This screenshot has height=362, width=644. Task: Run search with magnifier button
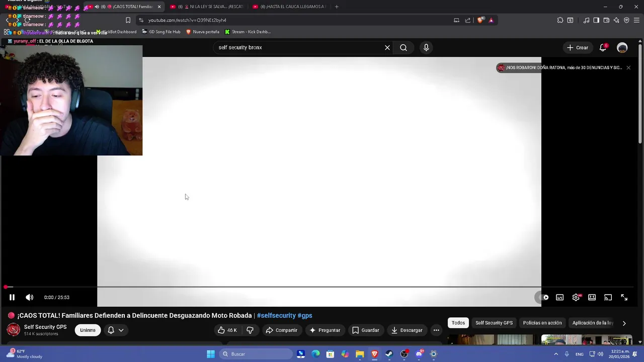pyautogui.click(x=404, y=47)
